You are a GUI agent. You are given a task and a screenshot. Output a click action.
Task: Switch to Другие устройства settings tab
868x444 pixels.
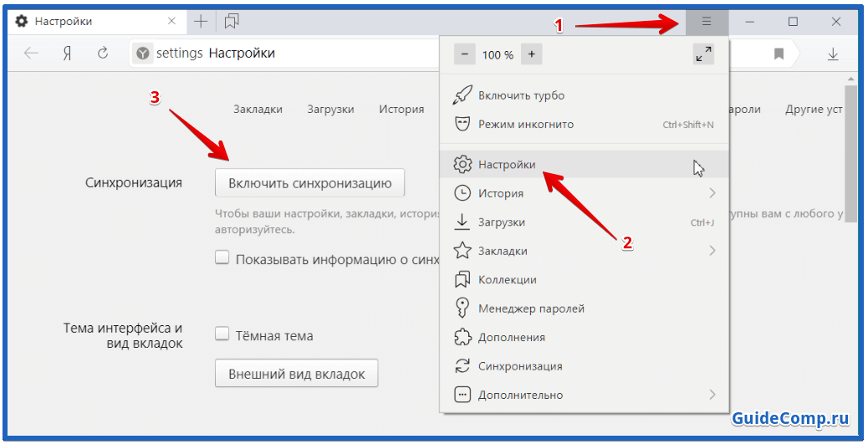tap(814, 109)
